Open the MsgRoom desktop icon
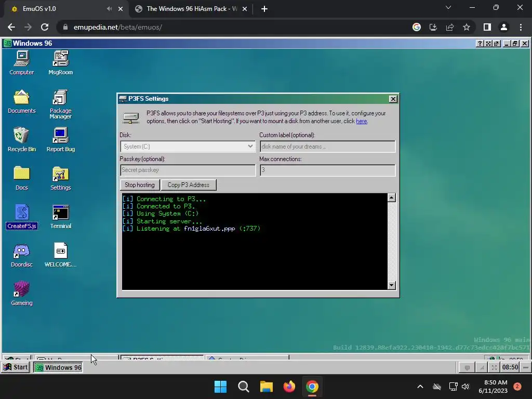This screenshot has width=532, height=399. pyautogui.click(x=60, y=63)
